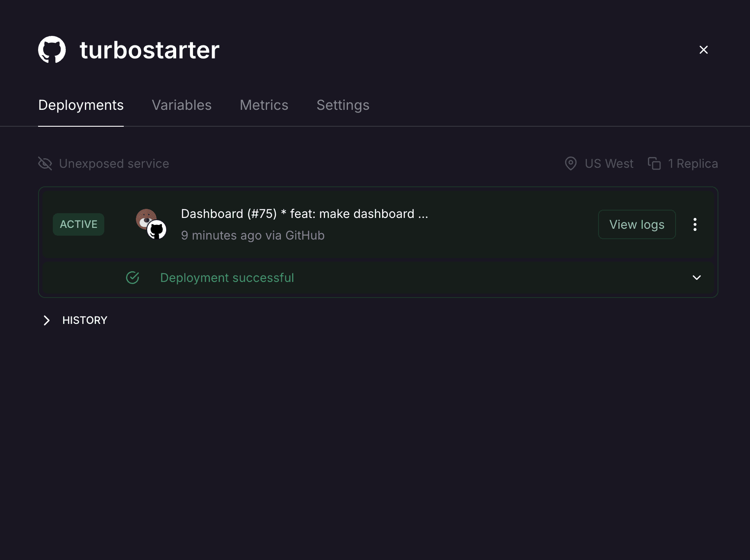Switch to the Metrics tab
Screen dimensions: 750x560
click(264, 105)
